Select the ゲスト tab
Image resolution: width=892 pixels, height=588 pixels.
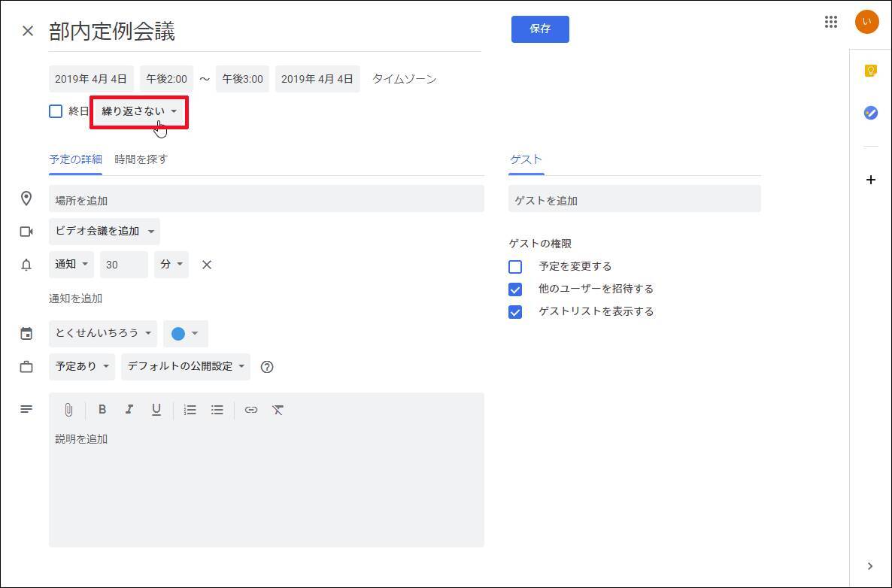tap(526, 159)
